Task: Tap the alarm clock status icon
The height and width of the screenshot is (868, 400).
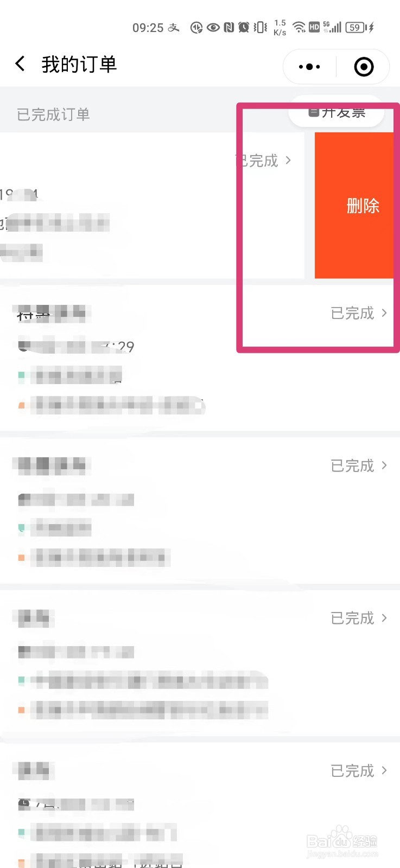Action: 244,27
